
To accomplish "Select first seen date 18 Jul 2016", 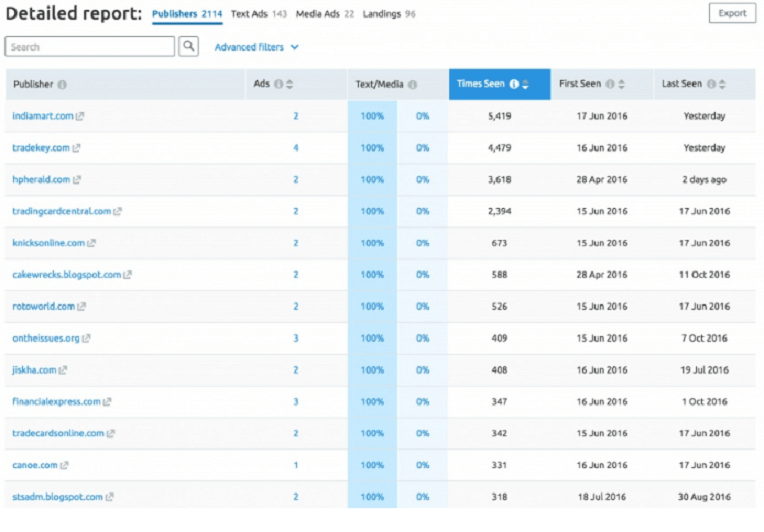I will click(x=602, y=497).
